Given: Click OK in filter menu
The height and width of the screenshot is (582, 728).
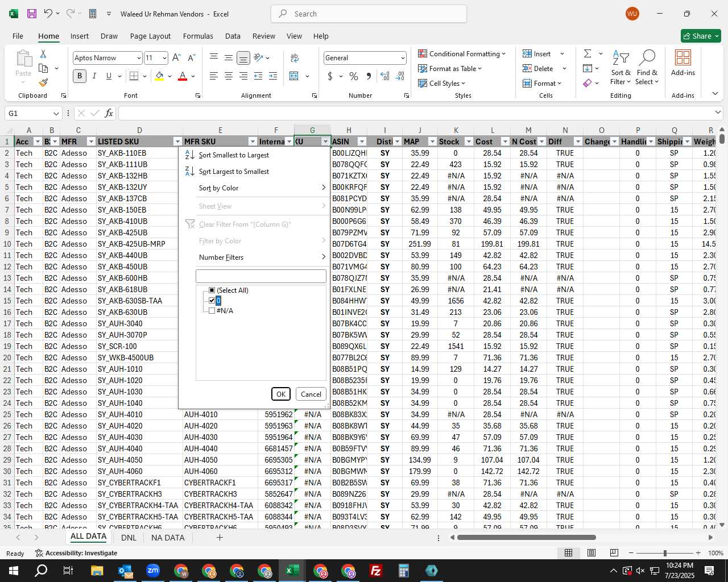Looking at the screenshot, I should 281,394.
